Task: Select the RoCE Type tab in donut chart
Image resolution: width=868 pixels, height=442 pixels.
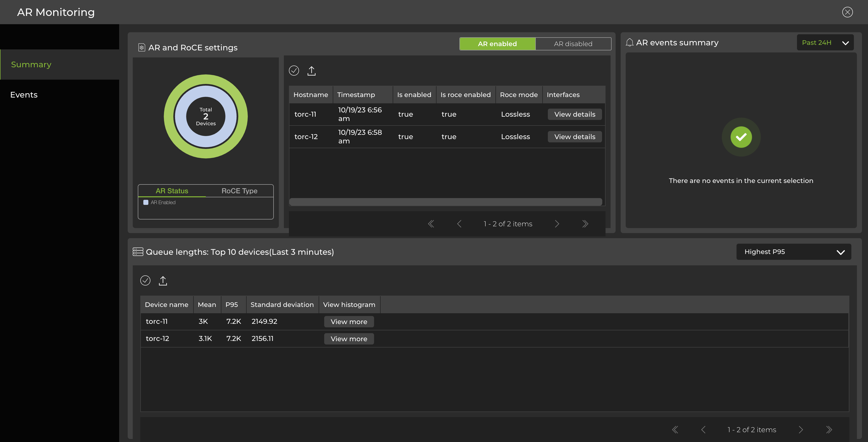Action: [239, 191]
